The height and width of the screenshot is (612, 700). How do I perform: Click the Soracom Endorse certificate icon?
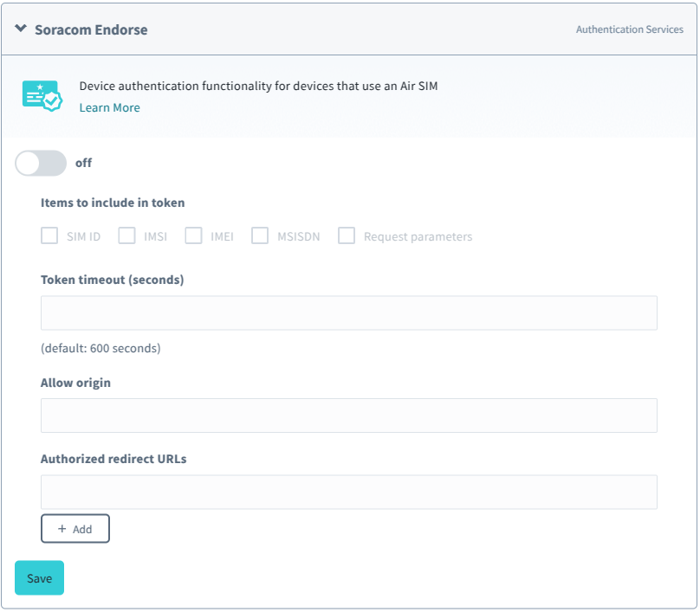click(42, 96)
